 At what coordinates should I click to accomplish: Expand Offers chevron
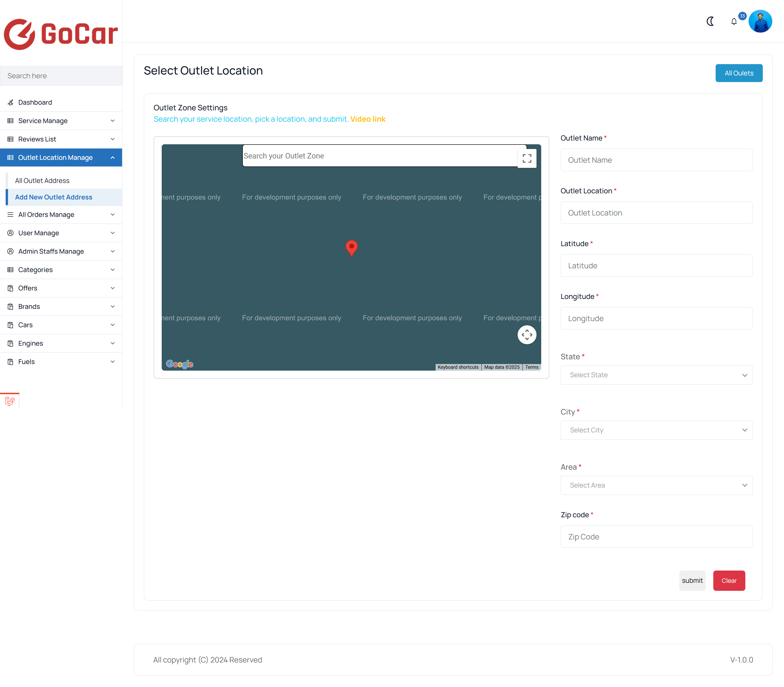[113, 288]
